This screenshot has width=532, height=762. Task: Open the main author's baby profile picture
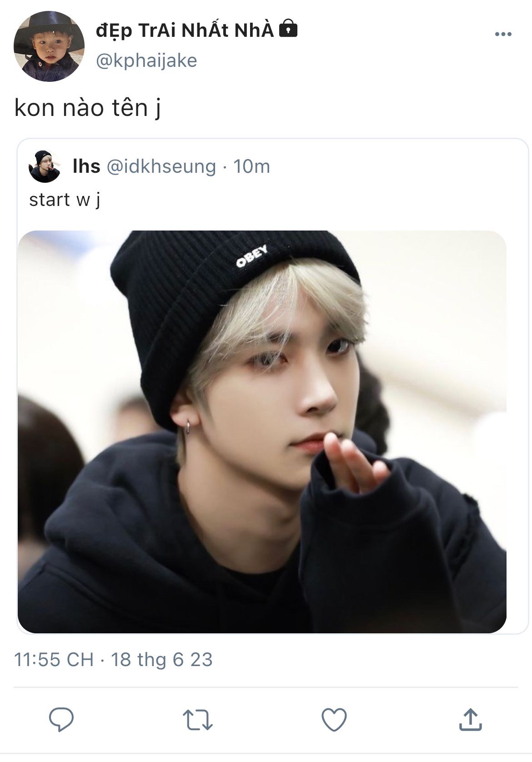point(49,46)
